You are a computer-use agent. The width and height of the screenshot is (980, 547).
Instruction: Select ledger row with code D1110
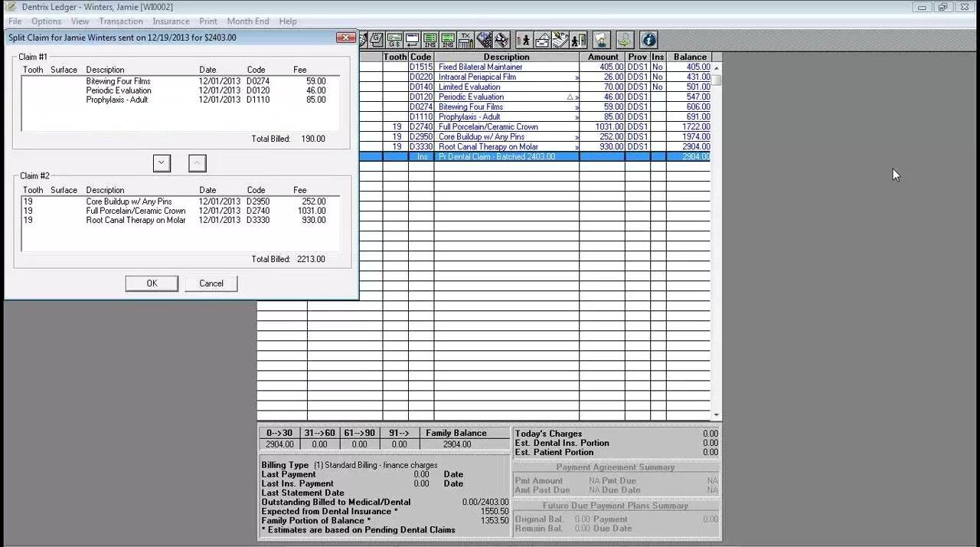[534, 117]
